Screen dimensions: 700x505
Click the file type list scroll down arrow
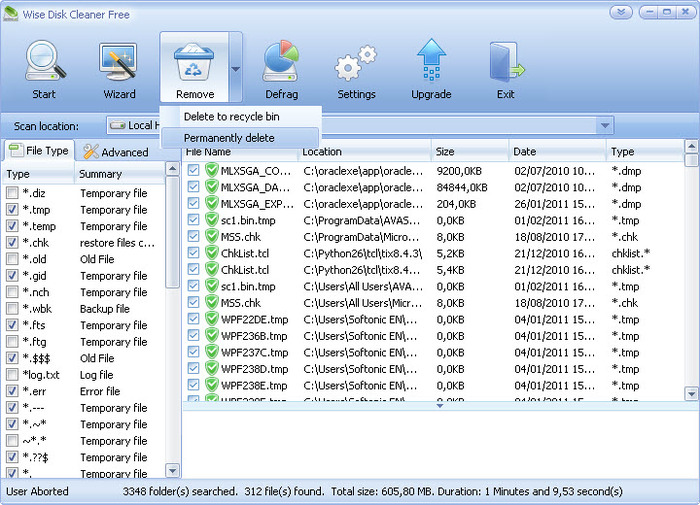172,470
